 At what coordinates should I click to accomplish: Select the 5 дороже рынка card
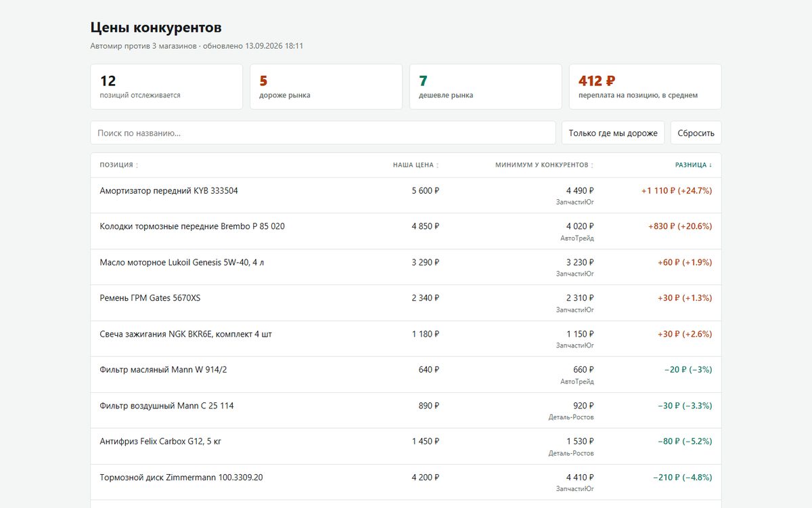point(326,87)
